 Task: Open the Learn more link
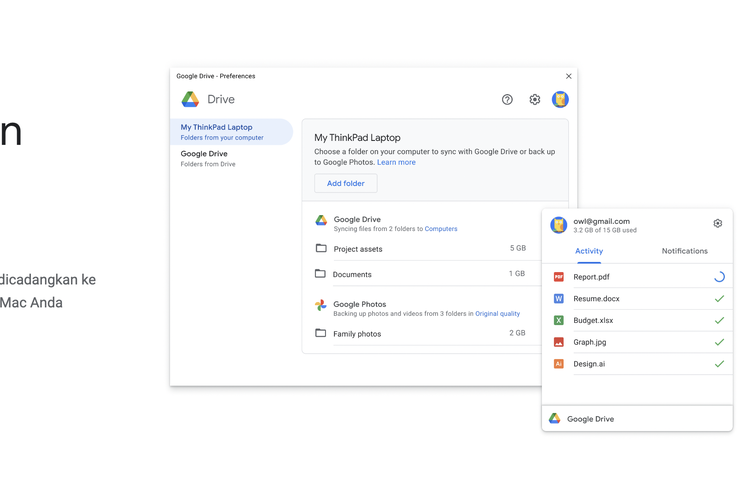coord(396,162)
